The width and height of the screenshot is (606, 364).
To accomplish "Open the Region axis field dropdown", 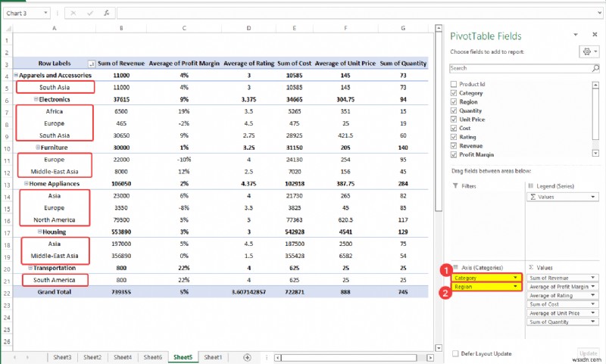I will point(515,286).
